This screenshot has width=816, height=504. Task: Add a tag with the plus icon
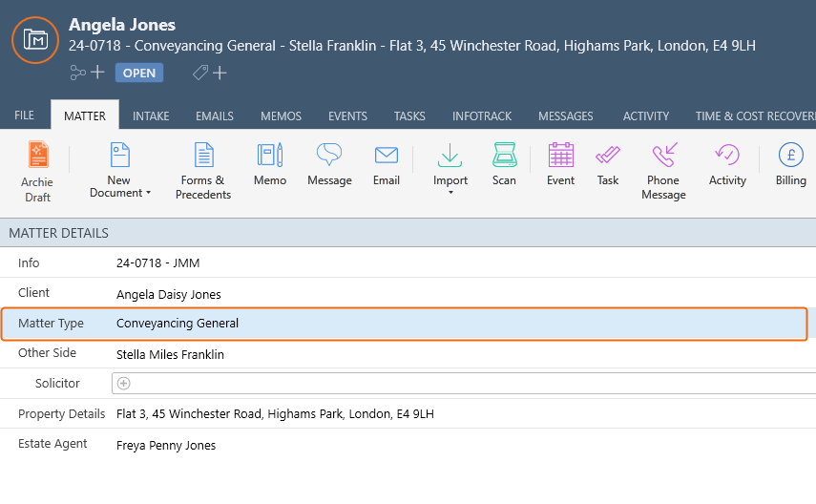[x=220, y=73]
